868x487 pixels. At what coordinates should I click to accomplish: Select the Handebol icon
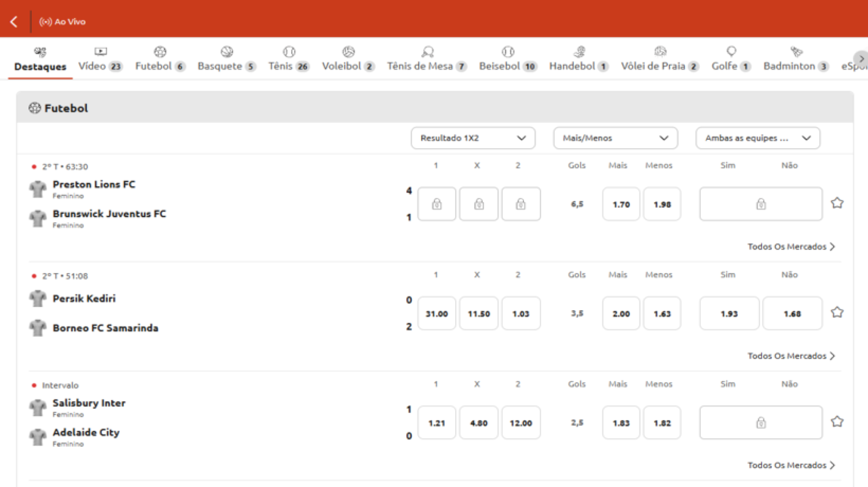pos(579,52)
